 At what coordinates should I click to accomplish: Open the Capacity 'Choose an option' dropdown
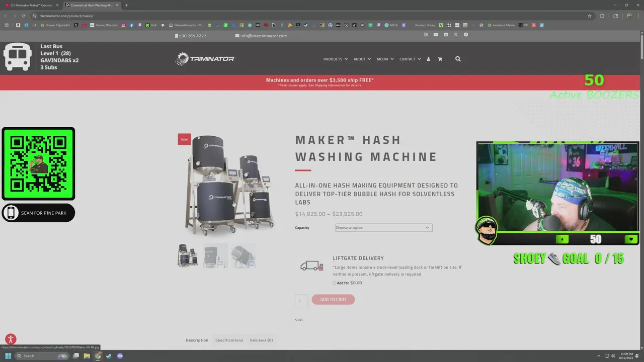tap(384, 228)
